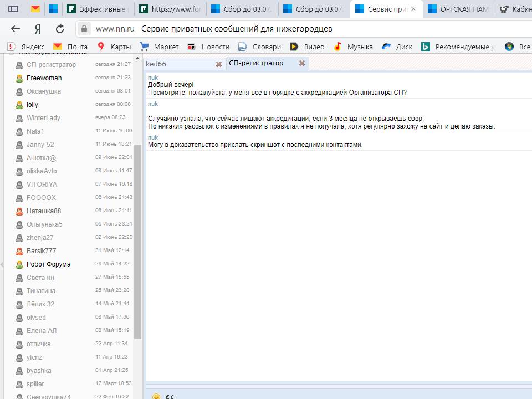Image resolution: width=532 pixels, height=399 pixels.
Task: Close the ked66 chat tab
Action: click(x=219, y=64)
